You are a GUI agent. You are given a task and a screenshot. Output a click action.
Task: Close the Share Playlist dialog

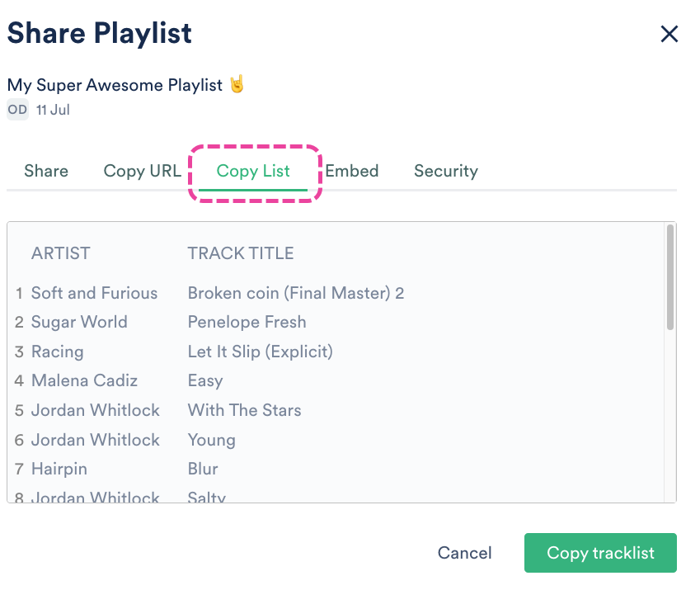[669, 34]
